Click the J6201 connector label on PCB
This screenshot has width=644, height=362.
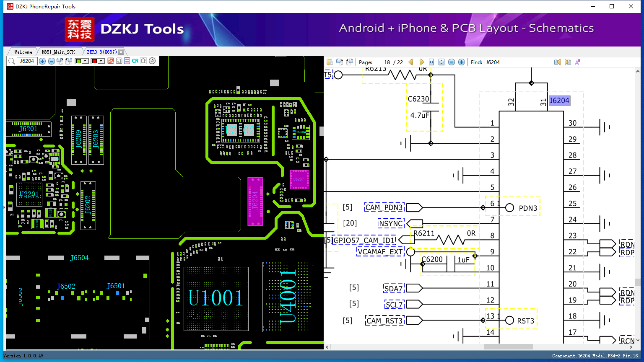tap(28, 129)
